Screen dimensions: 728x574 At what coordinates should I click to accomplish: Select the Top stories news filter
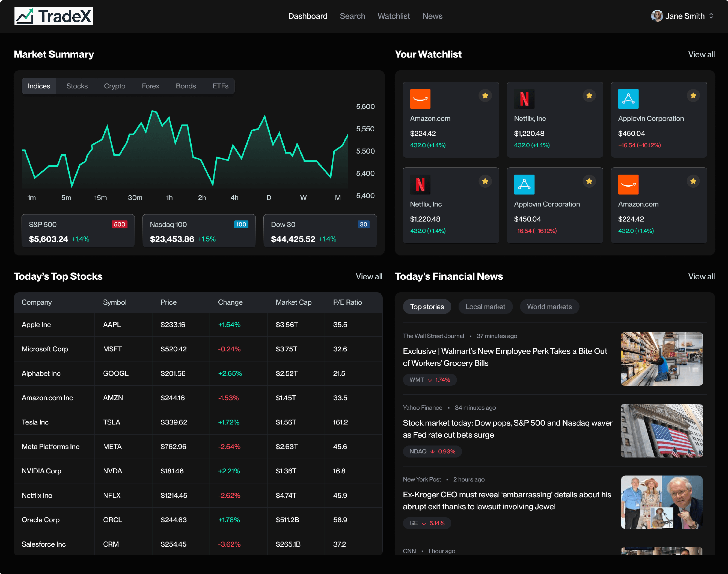pyautogui.click(x=427, y=307)
